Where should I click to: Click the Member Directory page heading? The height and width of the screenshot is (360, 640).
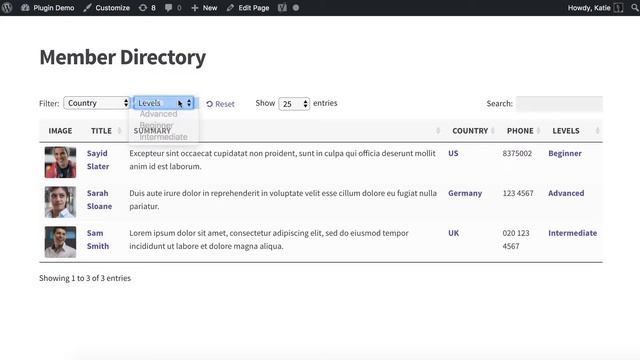pyautogui.click(x=122, y=57)
